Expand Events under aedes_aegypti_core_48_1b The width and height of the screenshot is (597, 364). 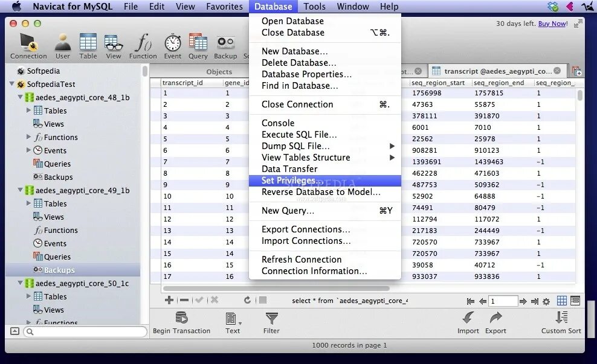(x=28, y=150)
